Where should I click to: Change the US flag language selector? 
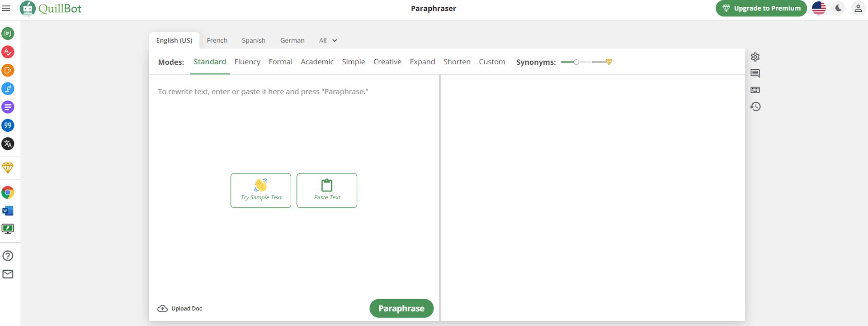point(819,8)
